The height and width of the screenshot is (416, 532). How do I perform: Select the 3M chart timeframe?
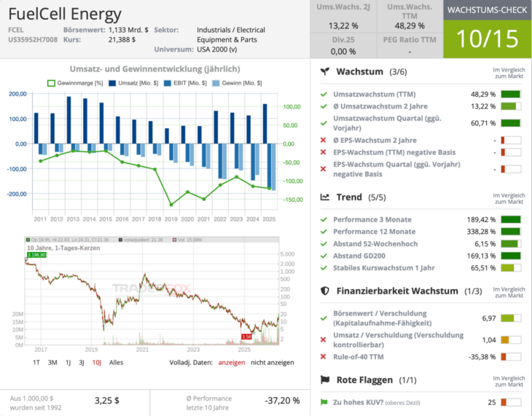pos(52,362)
